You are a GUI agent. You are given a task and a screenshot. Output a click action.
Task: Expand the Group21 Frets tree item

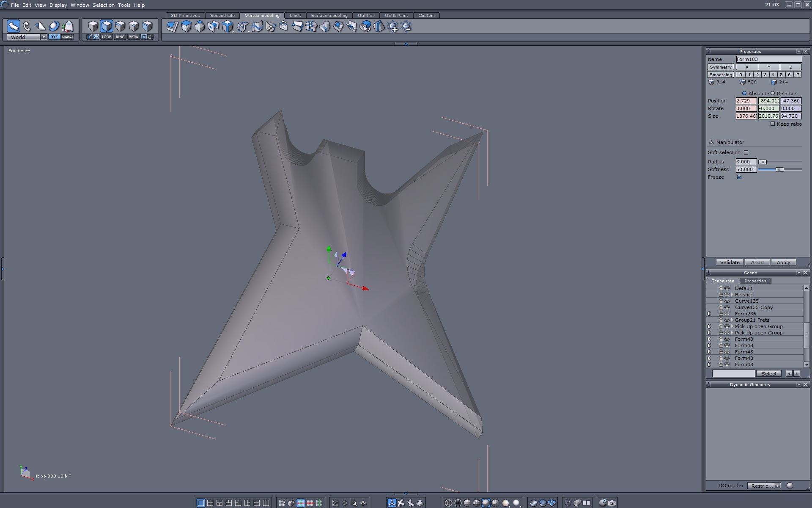[x=732, y=320]
